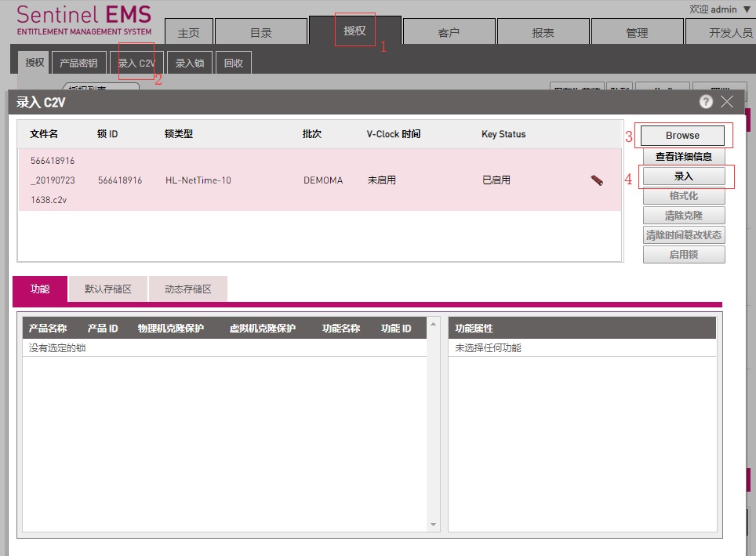Click the feature list scrollbar down arrow
The height and width of the screenshot is (556, 756).
tap(434, 525)
